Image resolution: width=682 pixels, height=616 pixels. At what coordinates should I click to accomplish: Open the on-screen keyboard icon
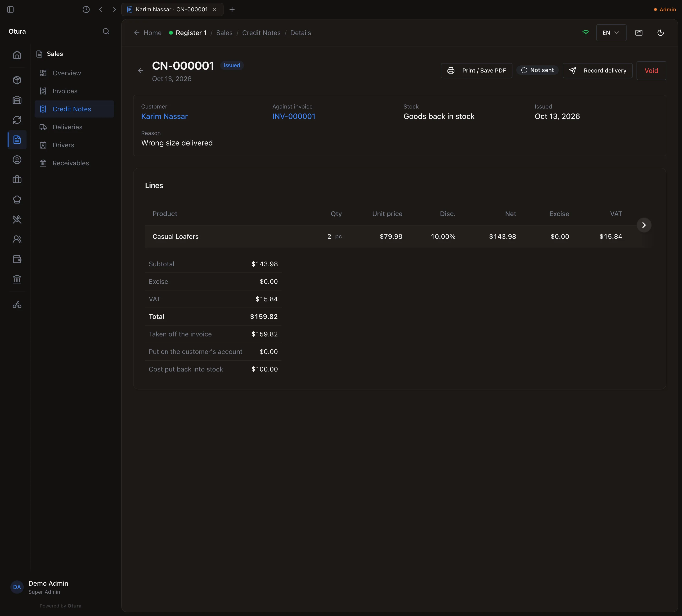click(639, 33)
